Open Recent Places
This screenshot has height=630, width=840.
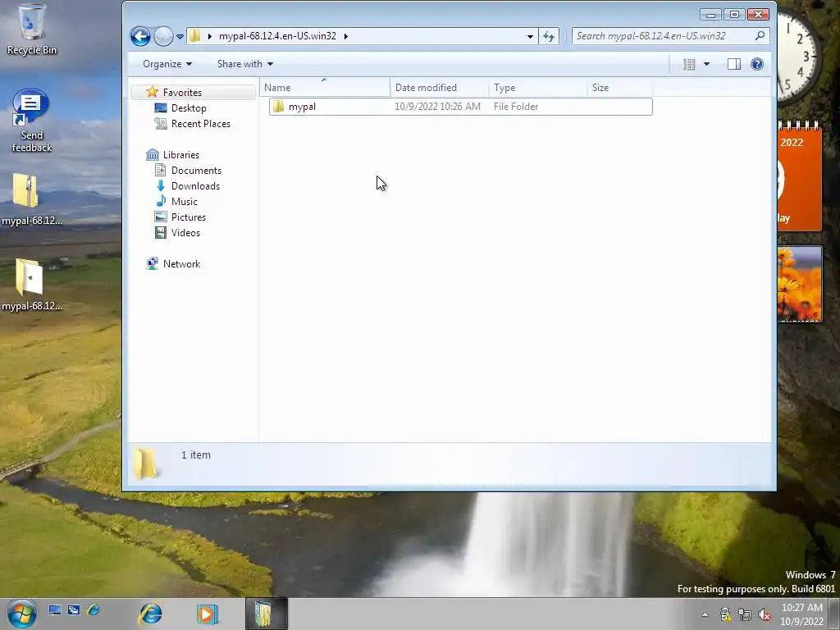click(x=200, y=124)
